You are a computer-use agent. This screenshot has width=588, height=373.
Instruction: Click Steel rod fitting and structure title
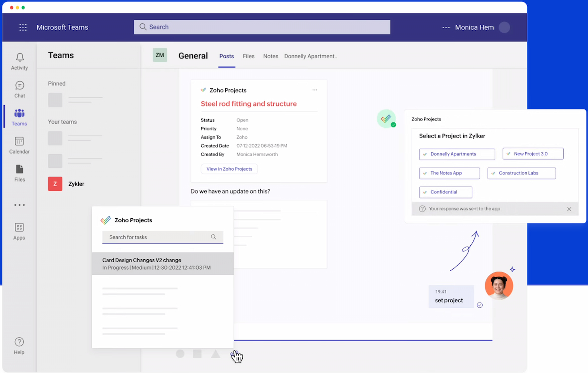(x=249, y=104)
